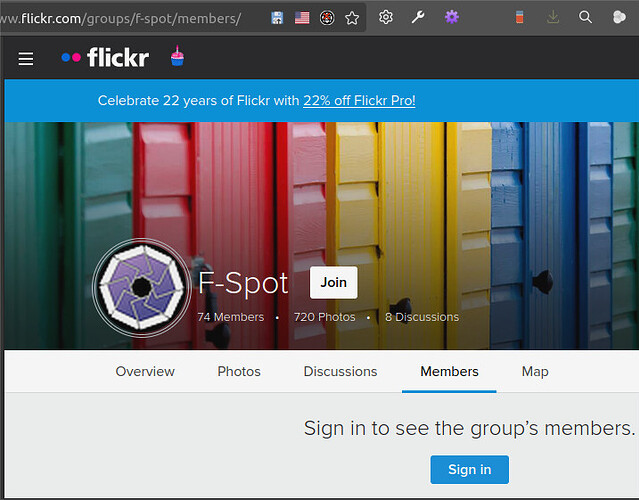
Task: Select the Members tab
Action: (x=449, y=371)
